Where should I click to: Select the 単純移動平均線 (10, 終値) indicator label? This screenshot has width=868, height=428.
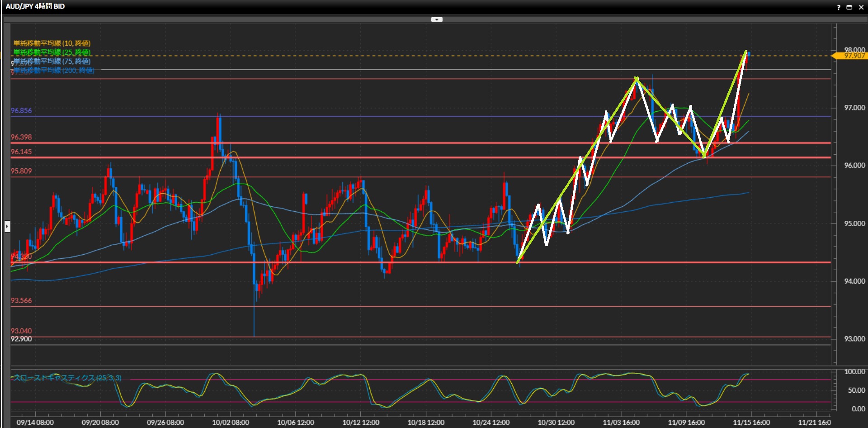click(x=52, y=43)
